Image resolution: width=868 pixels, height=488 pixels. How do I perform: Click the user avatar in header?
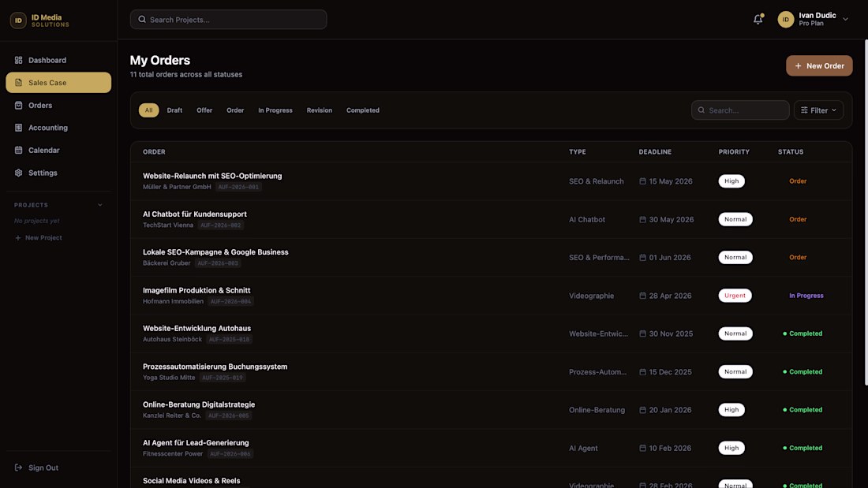point(785,20)
